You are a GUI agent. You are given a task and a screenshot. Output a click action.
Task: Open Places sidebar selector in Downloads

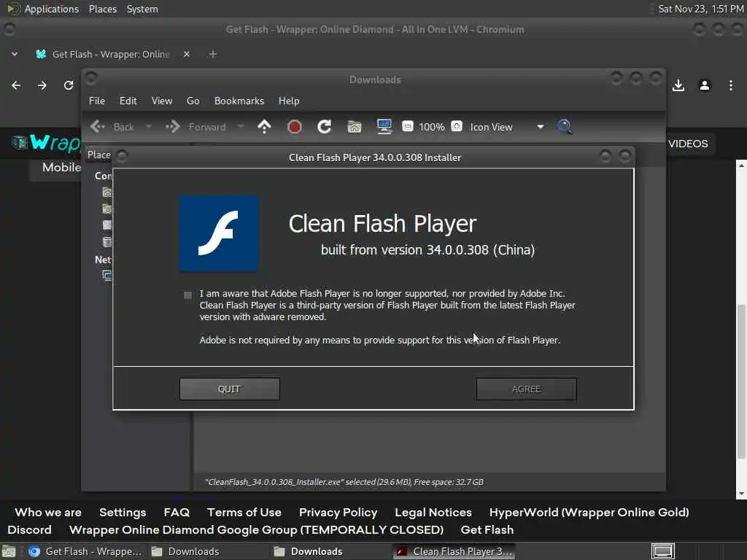[98, 155]
